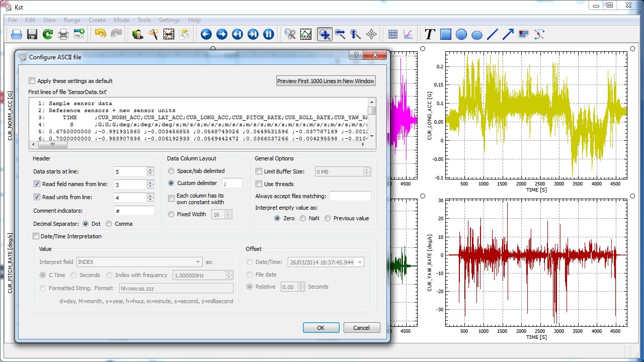Click the Open file toolbar icon
Viewport: 644px width, 362px height.
tap(17, 34)
